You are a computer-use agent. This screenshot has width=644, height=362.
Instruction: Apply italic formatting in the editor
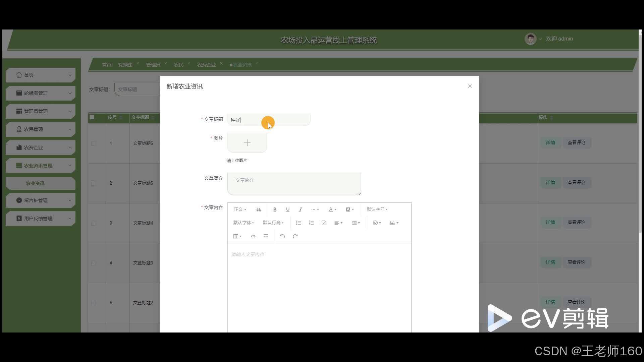pyautogui.click(x=300, y=209)
